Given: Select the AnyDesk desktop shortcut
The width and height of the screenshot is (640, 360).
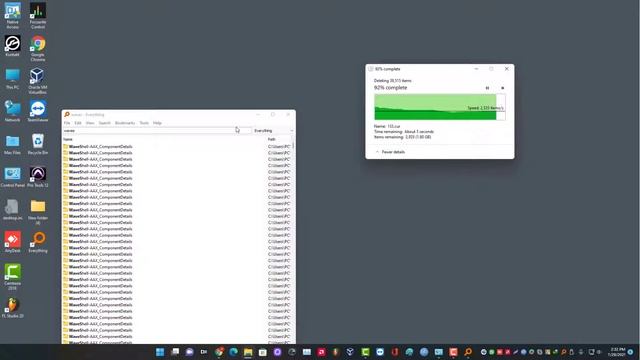Looking at the screenshot, I should [x=12, y=242].
